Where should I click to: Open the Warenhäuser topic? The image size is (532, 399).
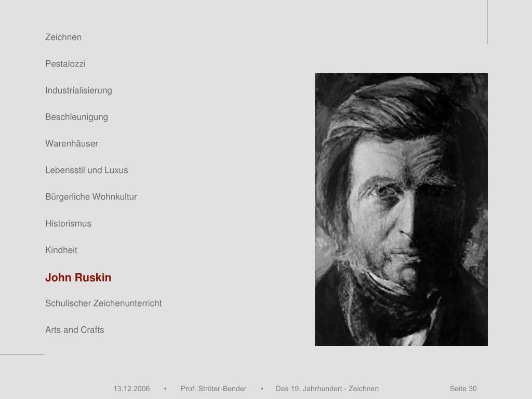(72, 143)
